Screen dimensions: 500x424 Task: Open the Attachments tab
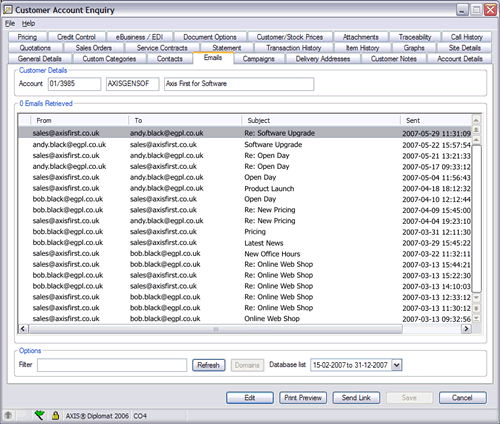pos(361,37)
